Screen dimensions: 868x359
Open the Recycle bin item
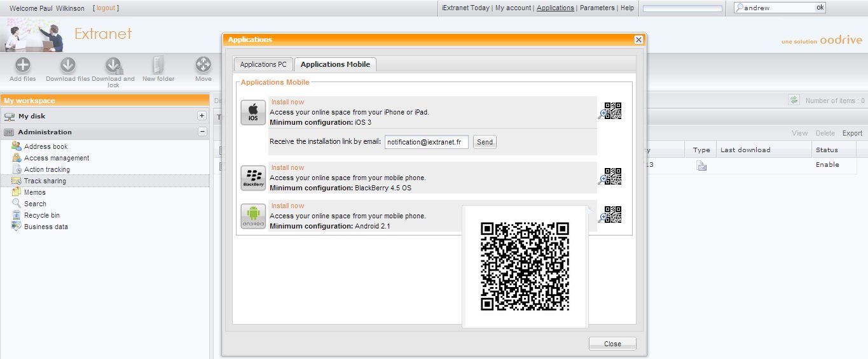coord(41,215)
